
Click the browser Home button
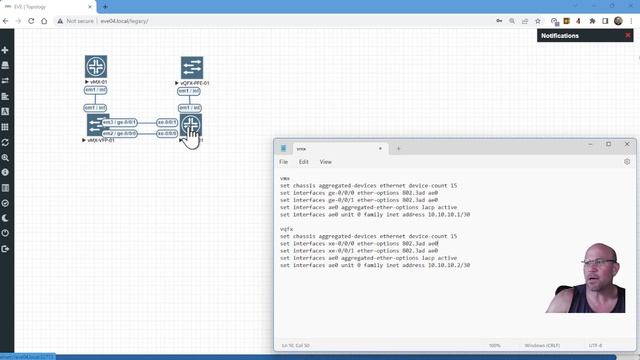(x=44, y=21)
